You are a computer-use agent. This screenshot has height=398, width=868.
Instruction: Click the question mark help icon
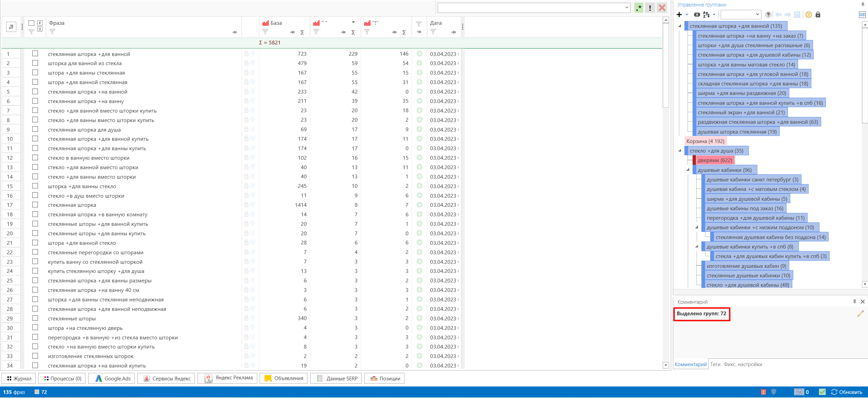click(768, 15)
